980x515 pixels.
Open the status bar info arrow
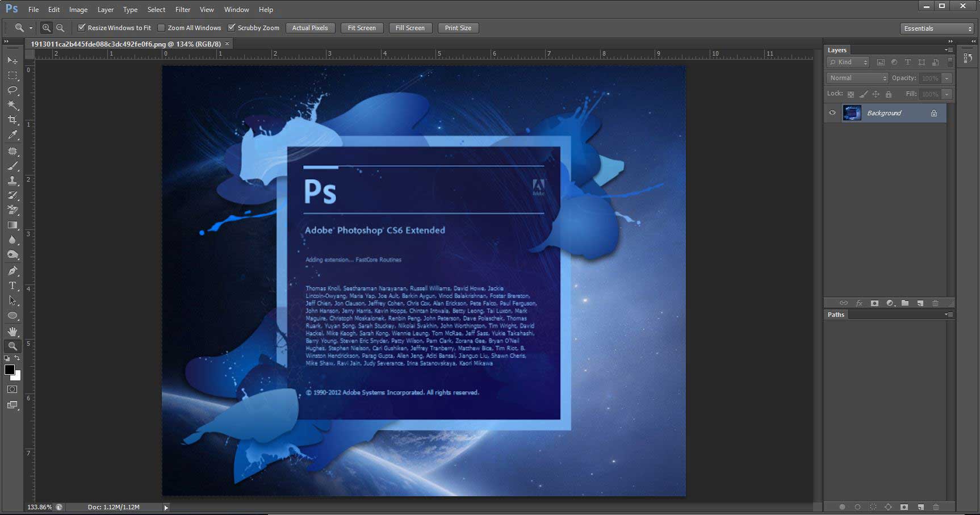pos(166,508)
